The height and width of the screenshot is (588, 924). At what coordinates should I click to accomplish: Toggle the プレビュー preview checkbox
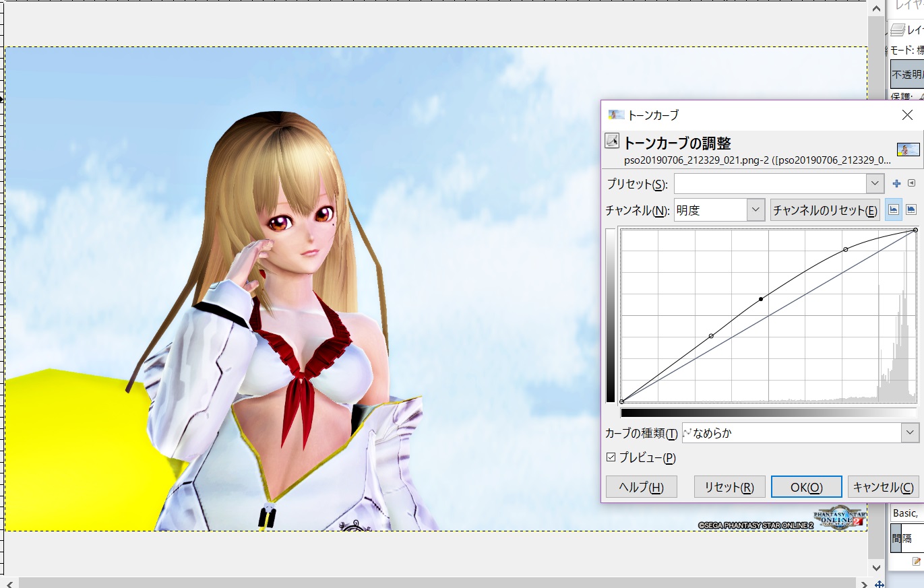pyautogui.click(x=611, y=457)
